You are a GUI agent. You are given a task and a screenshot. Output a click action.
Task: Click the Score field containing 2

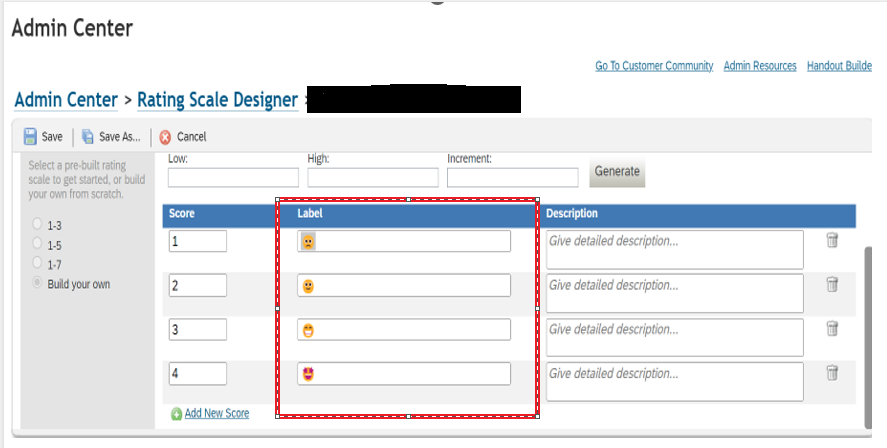coord(197,285)
